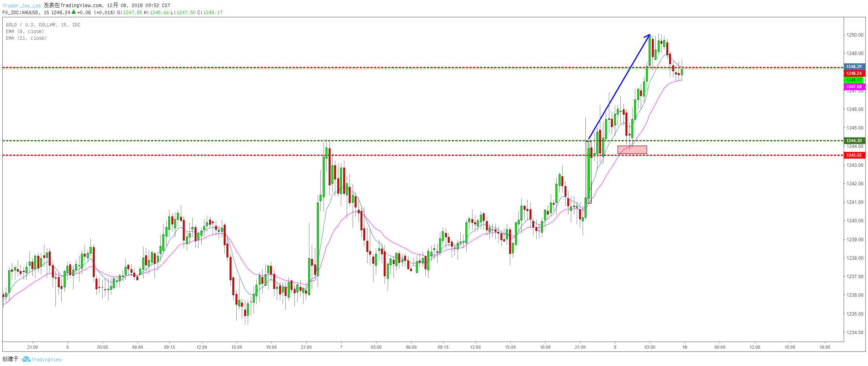Viewport: 868px width, 366px height.
Task: Click the 1248.17 green price label
Action: (x=854, y=80)
